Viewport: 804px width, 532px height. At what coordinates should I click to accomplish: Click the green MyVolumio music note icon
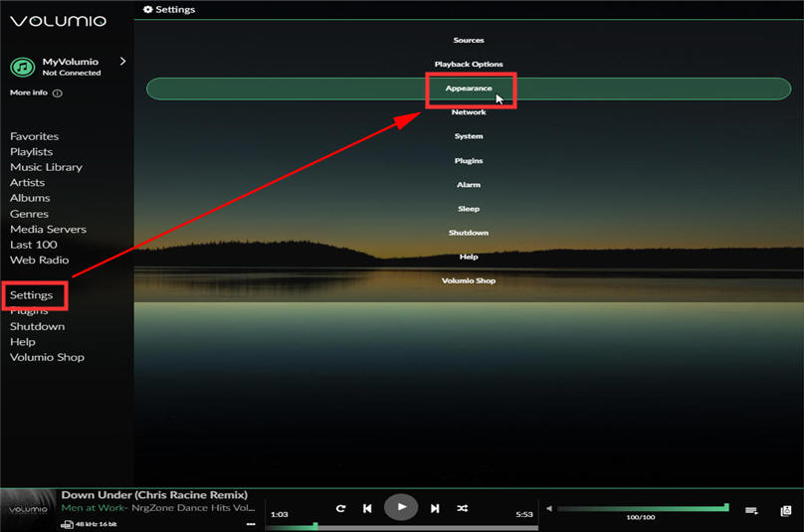point(22,67)
